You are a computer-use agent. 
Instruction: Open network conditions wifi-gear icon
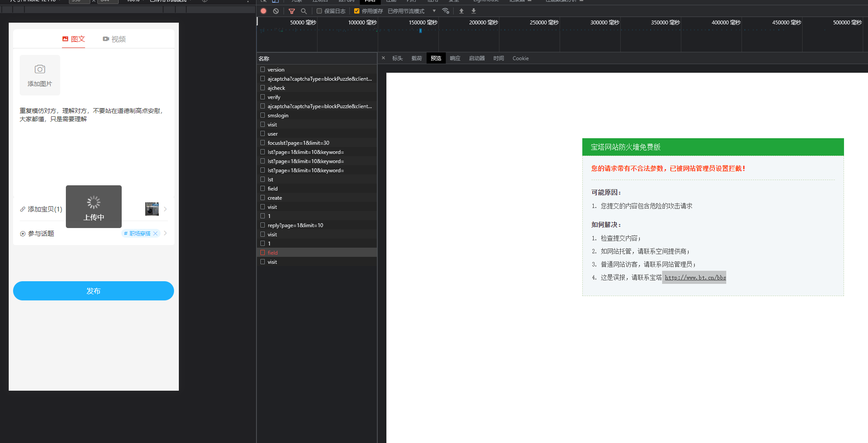click(445, 11)
